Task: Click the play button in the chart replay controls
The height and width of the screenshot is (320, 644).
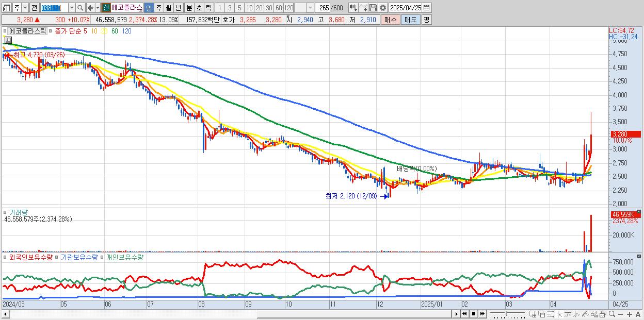Action: tap(456, 314)
